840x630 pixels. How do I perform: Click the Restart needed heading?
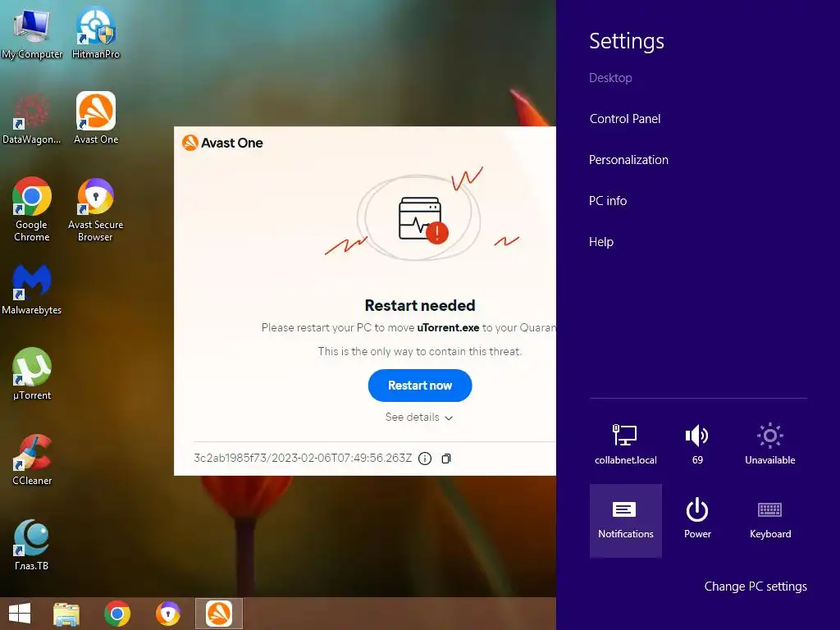point(420,305)
